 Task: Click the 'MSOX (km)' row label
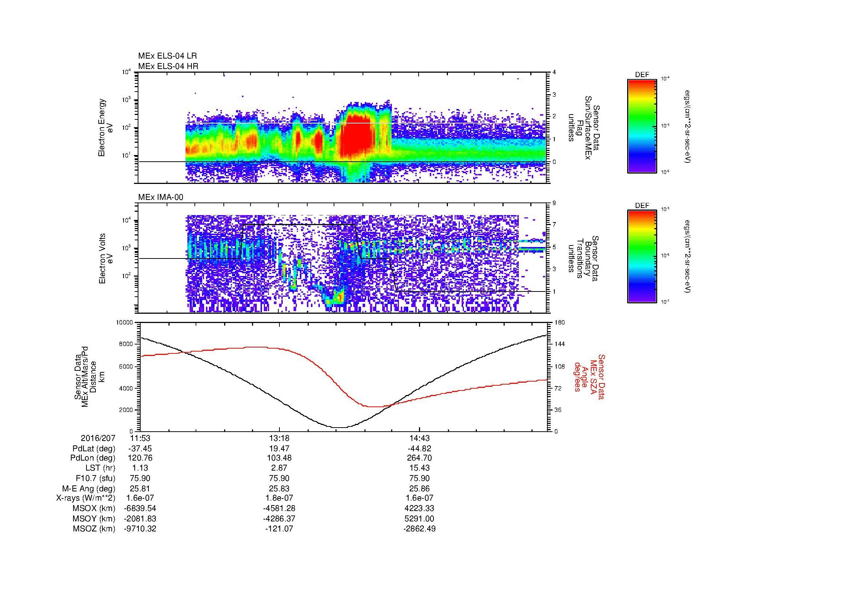tap(94, 508)
